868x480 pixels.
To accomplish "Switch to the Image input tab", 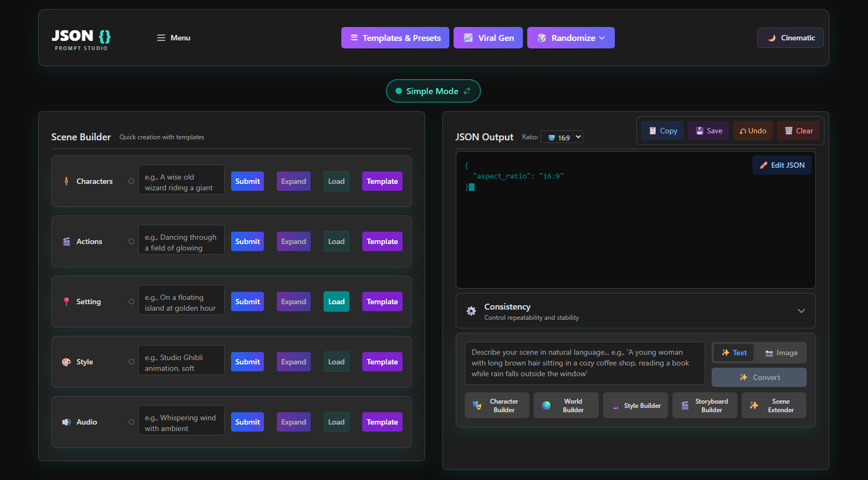I will [781, 353].
